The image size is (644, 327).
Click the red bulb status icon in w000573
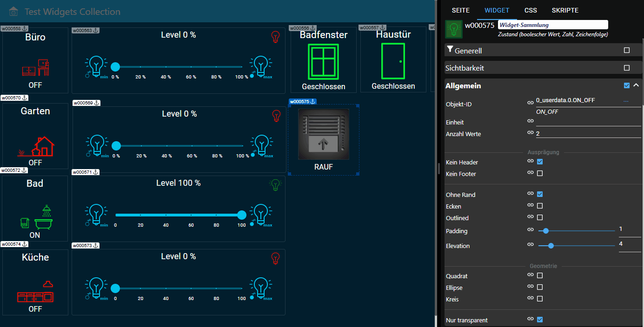[x=275, y=258]
